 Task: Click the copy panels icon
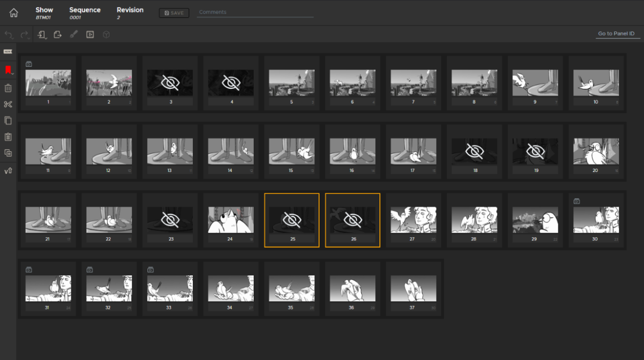pos(8,121)
